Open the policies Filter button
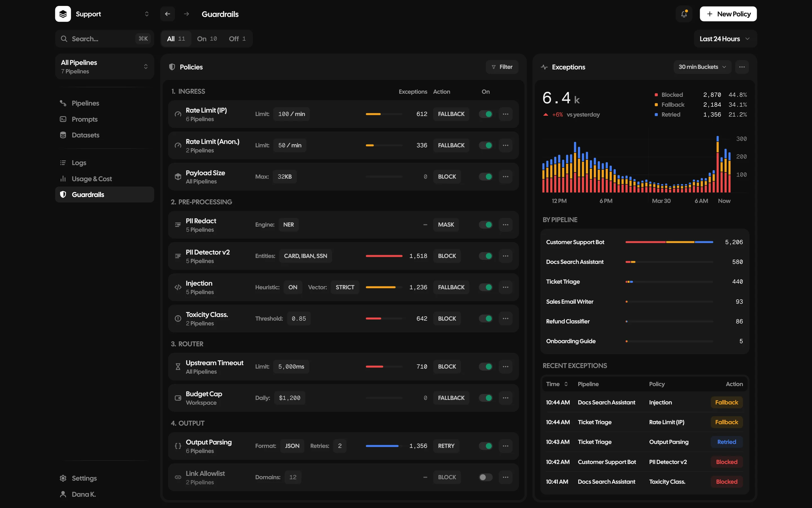 (502, 67)
